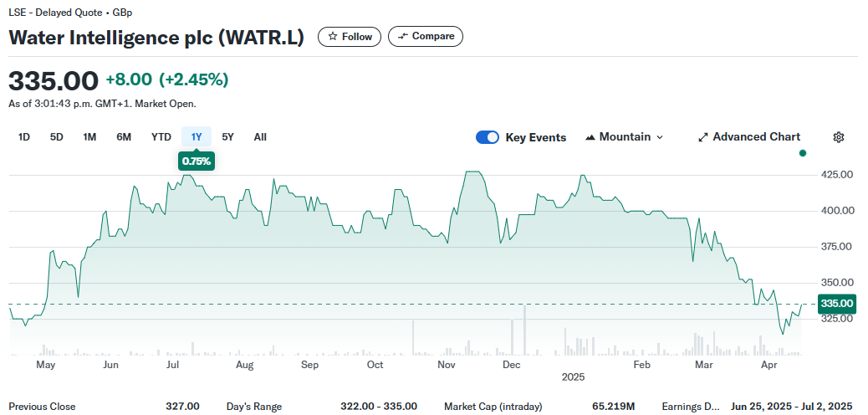Select the 1Y time range

click(197, 137)
